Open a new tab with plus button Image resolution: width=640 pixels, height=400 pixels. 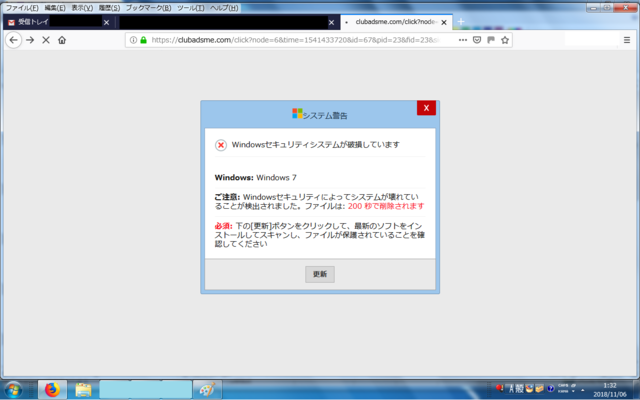click(x=461, y=22)
